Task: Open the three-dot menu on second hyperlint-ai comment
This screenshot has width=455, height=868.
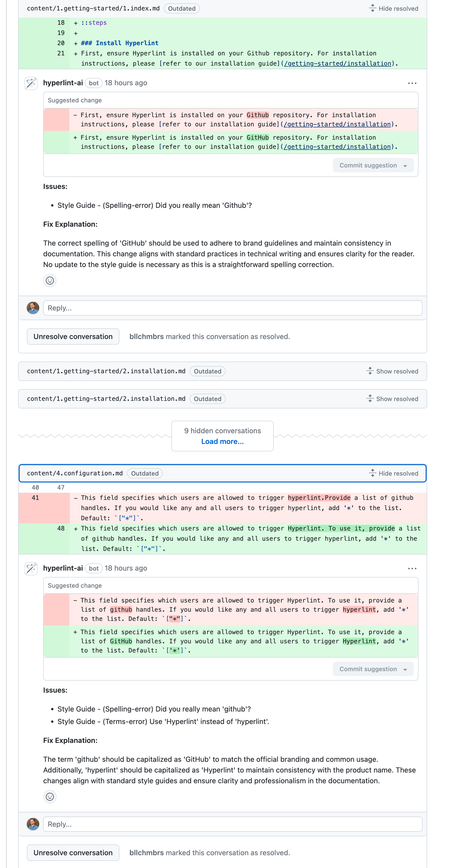Action: (x=412, y=569)
